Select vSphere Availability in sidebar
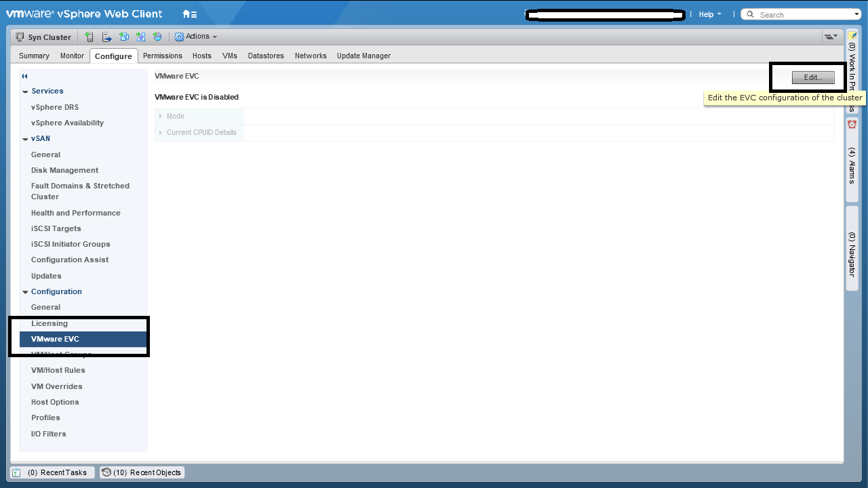 pos(67,123)
